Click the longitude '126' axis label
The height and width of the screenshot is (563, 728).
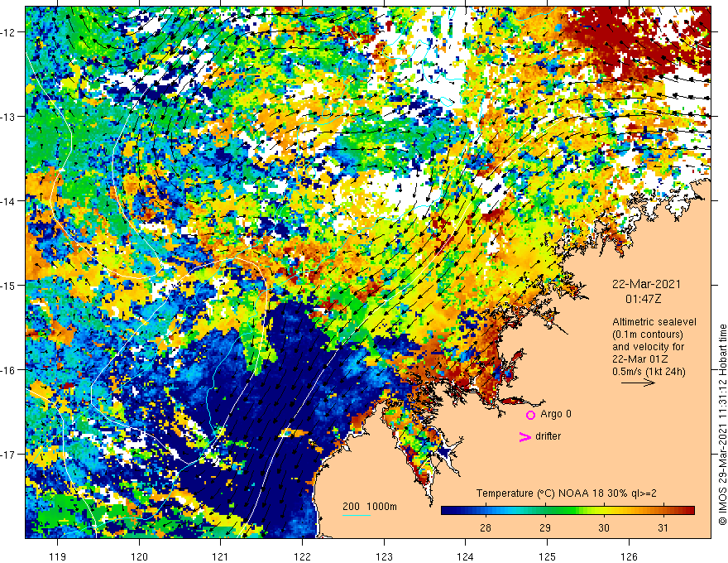coord(629,556)
